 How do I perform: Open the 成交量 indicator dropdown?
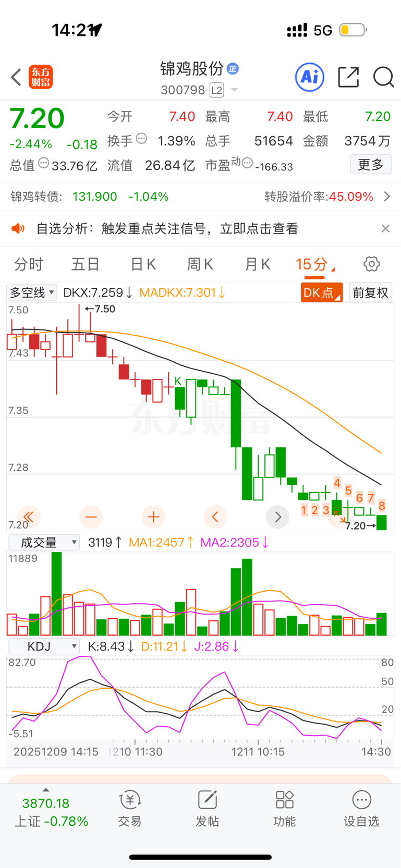(x=44, y=543)
